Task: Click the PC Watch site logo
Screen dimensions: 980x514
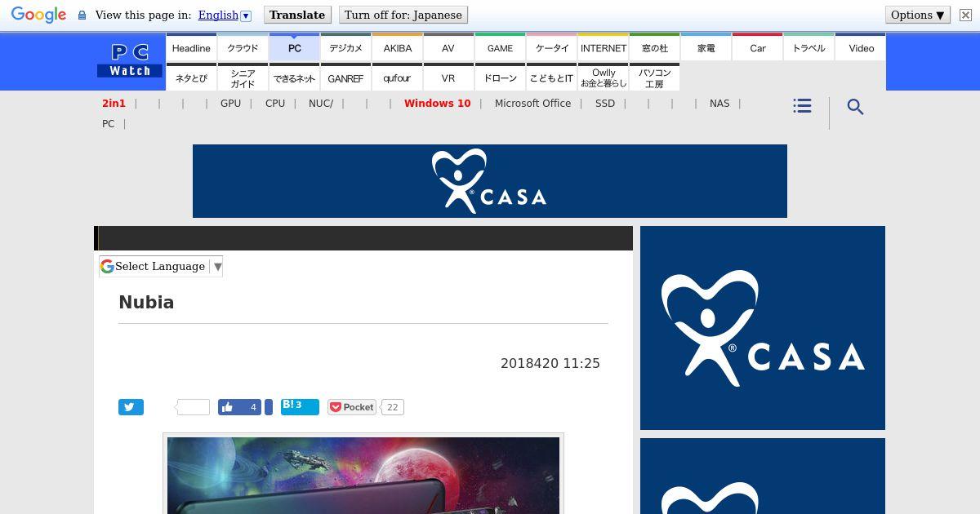Action: point(131,60)
